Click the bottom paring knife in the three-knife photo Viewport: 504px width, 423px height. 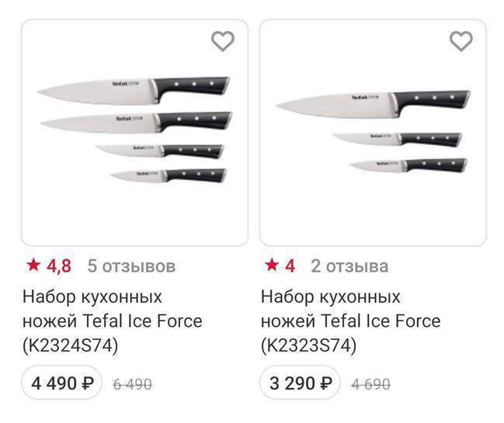tap(407, 165)
